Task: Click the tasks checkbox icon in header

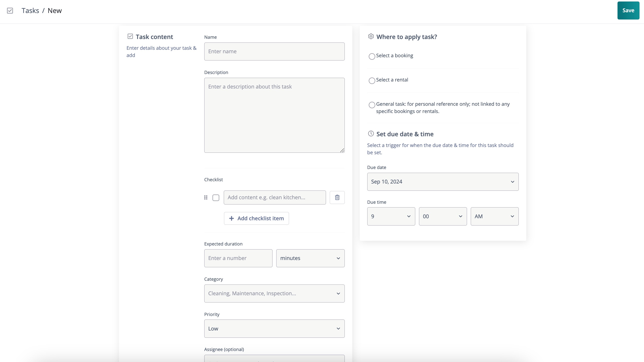Action: coord(10,10)
